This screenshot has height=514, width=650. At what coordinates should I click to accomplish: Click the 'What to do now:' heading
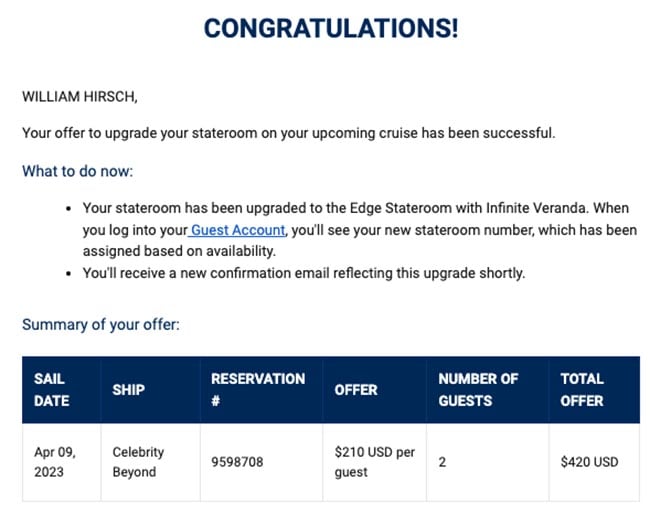pos(78,171)
